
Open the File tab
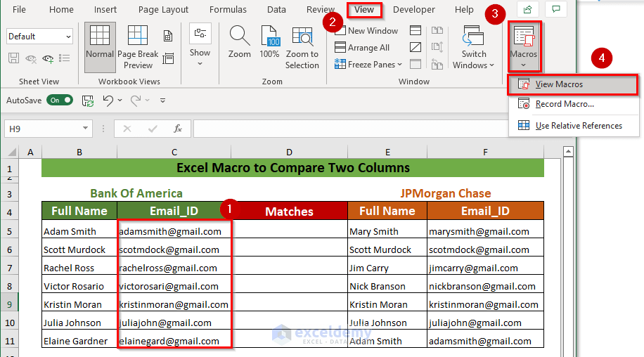(x=19, y=9)
